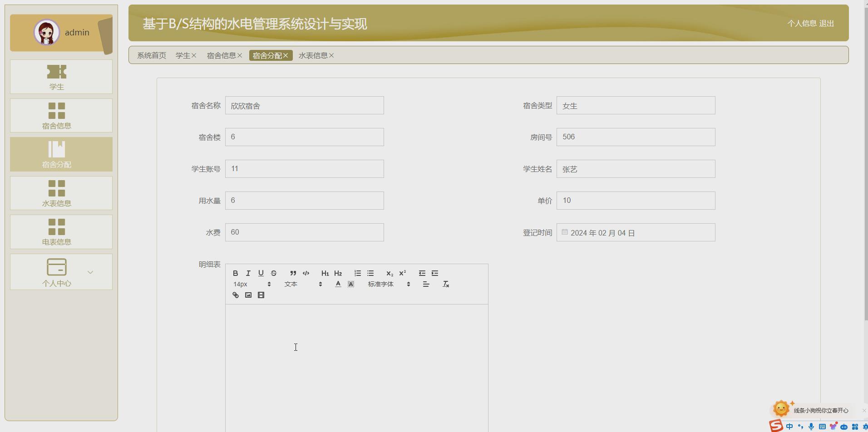The height and width of the screenshot is (432, 868).
Task: Click inside the 明细表 editor text area
Action: pyautogui.click(x=357, y=368)
